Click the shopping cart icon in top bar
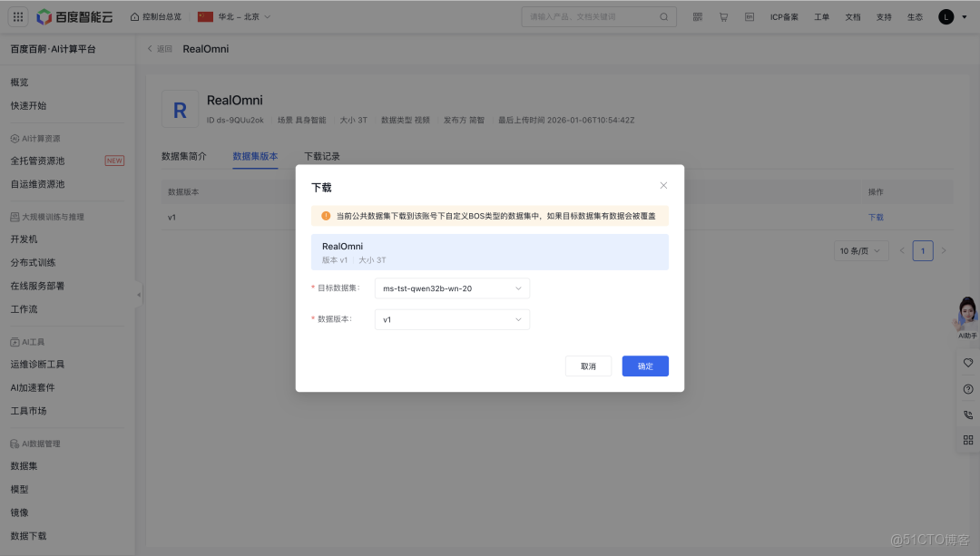The height and width of the screenshot is (556, 980). pos(723,15)
